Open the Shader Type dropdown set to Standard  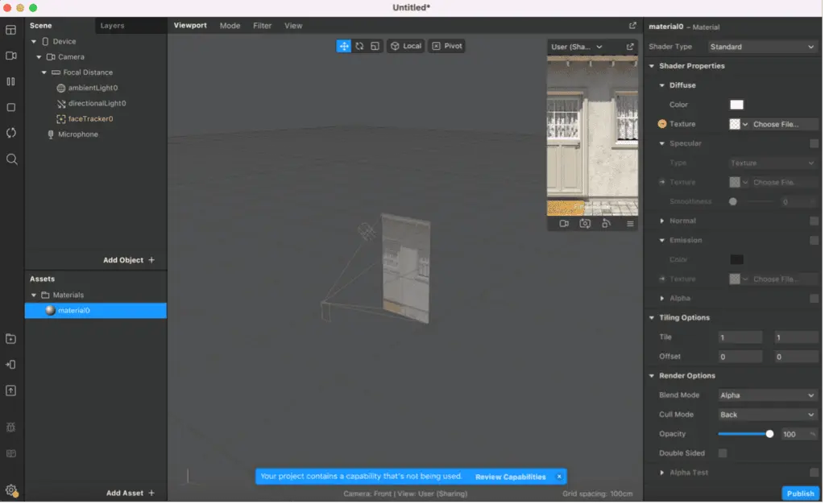pos(761,46)
